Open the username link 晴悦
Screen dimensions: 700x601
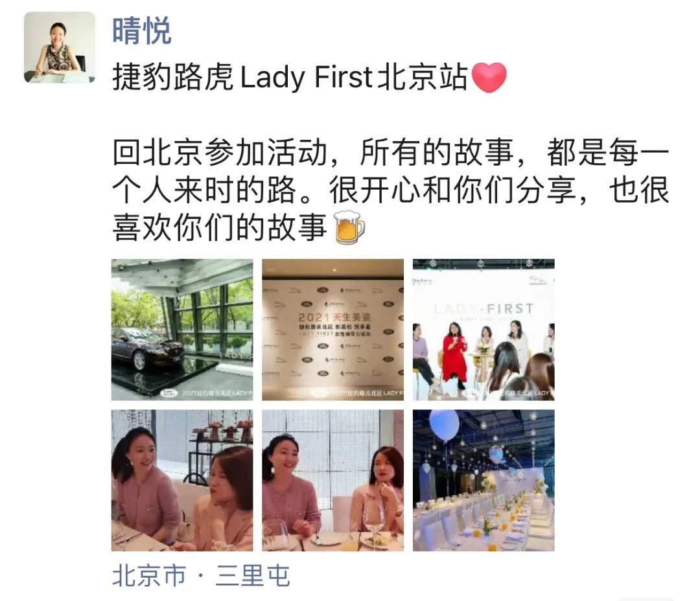point(141,30)
